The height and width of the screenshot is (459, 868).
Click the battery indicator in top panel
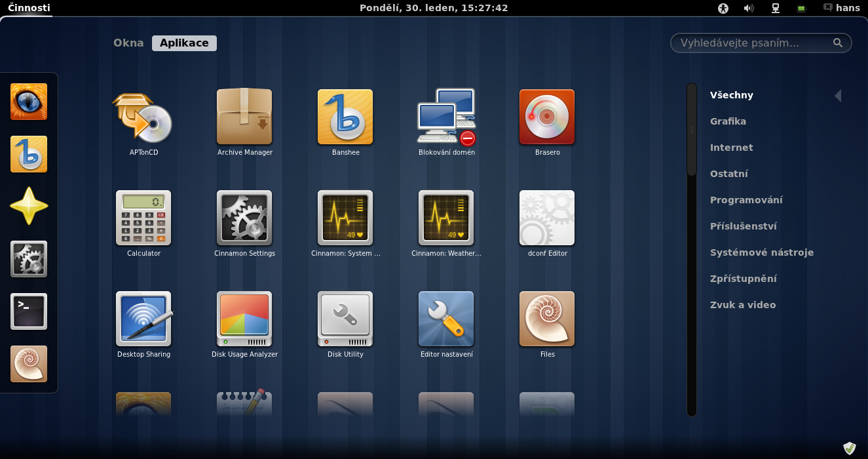click(801, 9)
